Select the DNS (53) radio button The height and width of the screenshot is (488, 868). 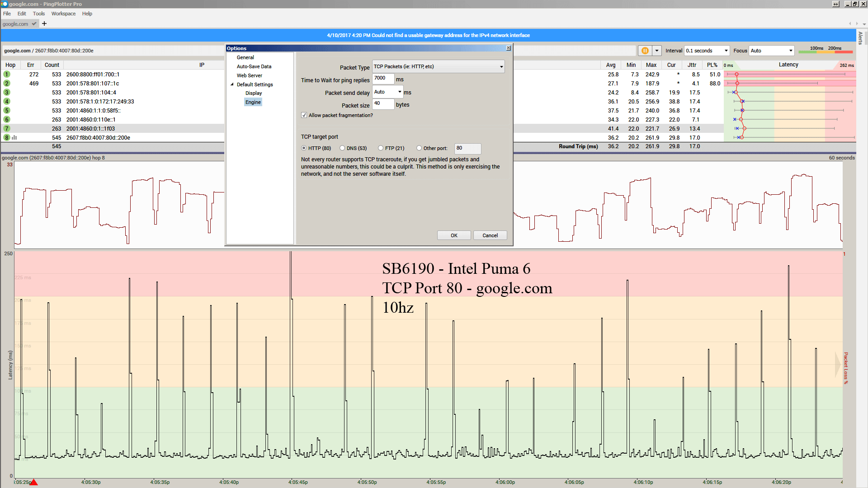coord(342,148)
